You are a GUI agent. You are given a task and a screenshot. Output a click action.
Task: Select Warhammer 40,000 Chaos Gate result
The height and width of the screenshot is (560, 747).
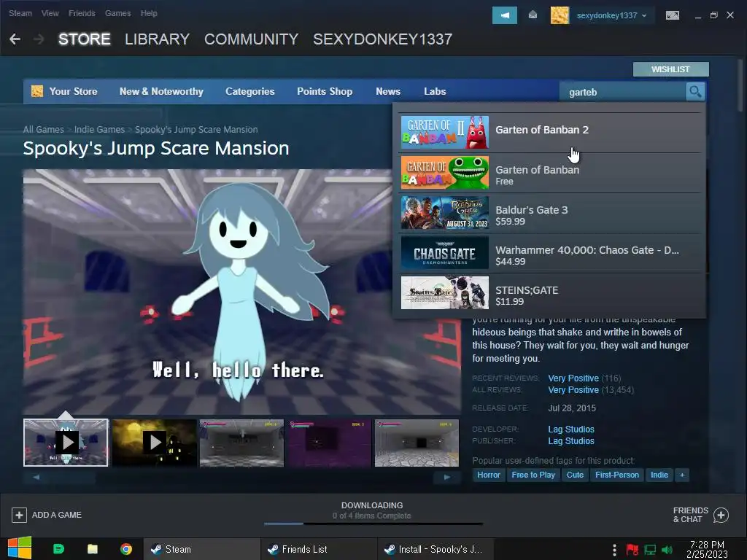[550, 252]
